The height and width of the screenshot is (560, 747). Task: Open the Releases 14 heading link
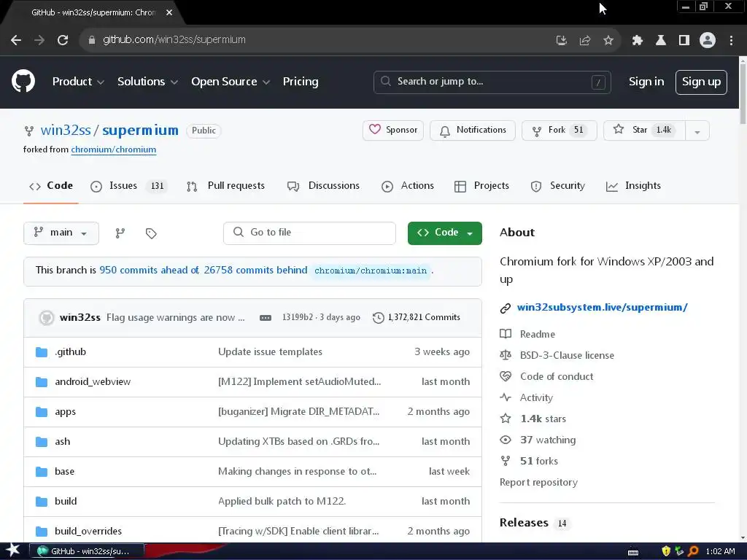click(x=533, y=523)
